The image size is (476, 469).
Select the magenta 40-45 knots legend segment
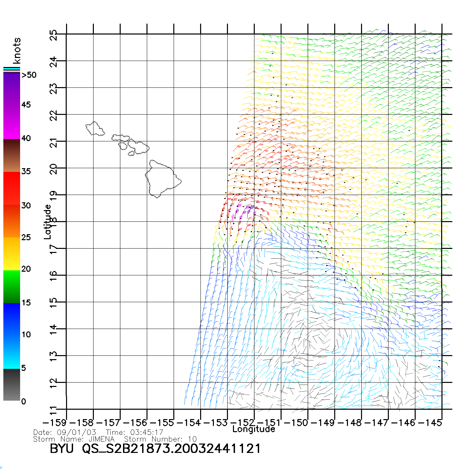coord(12,122)
